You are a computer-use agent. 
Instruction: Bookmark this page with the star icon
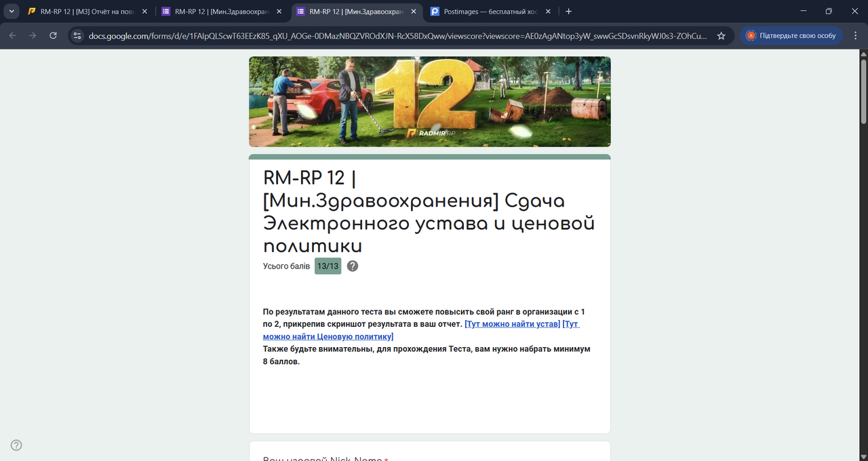[721, 35]
